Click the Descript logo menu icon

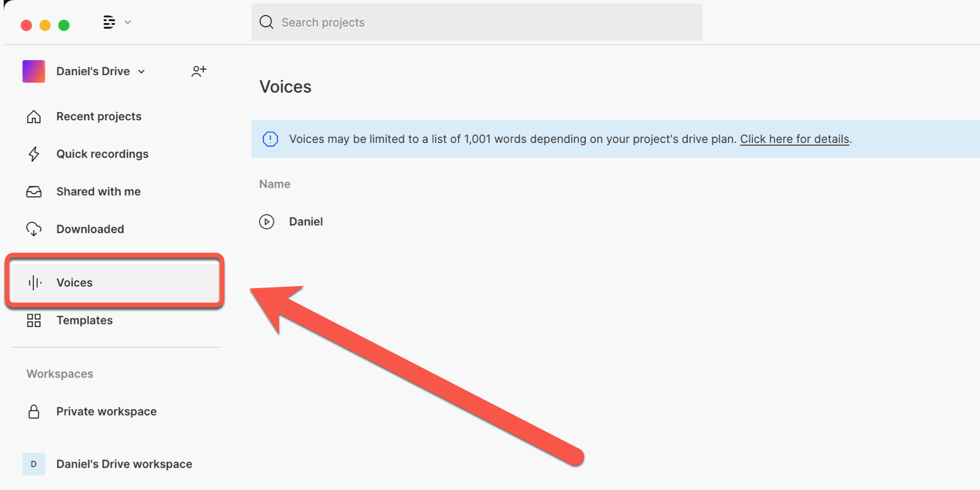[x=109, y=22]
